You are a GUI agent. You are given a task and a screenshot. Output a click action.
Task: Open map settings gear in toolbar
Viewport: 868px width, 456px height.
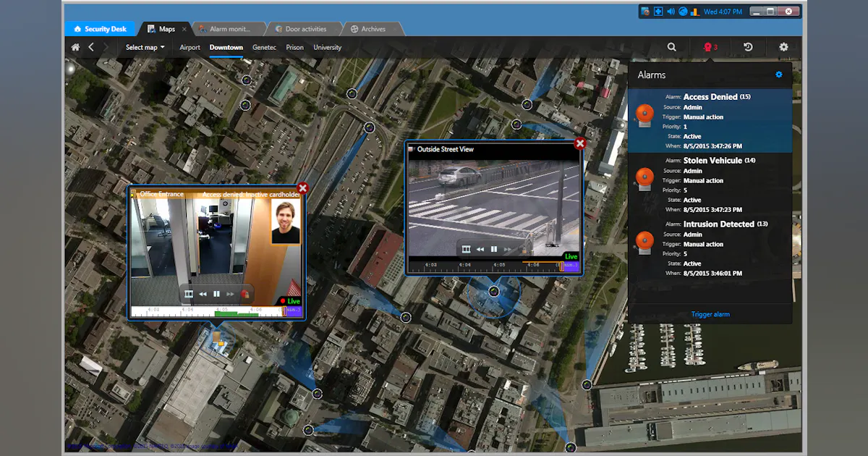coord(783,47)
